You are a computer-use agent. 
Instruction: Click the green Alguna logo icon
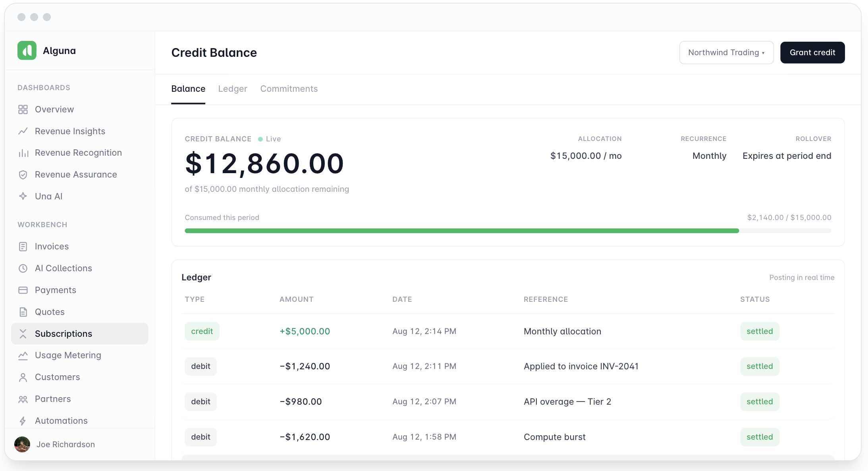[x=27, y=50]
